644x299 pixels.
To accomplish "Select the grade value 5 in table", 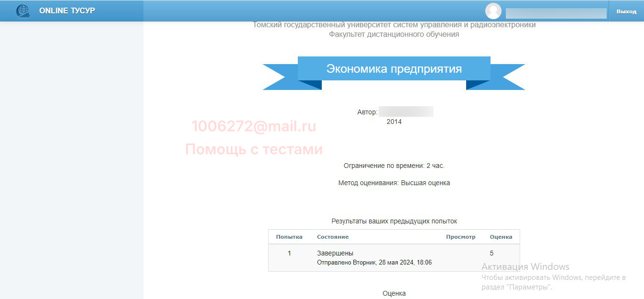I will 492,253.
